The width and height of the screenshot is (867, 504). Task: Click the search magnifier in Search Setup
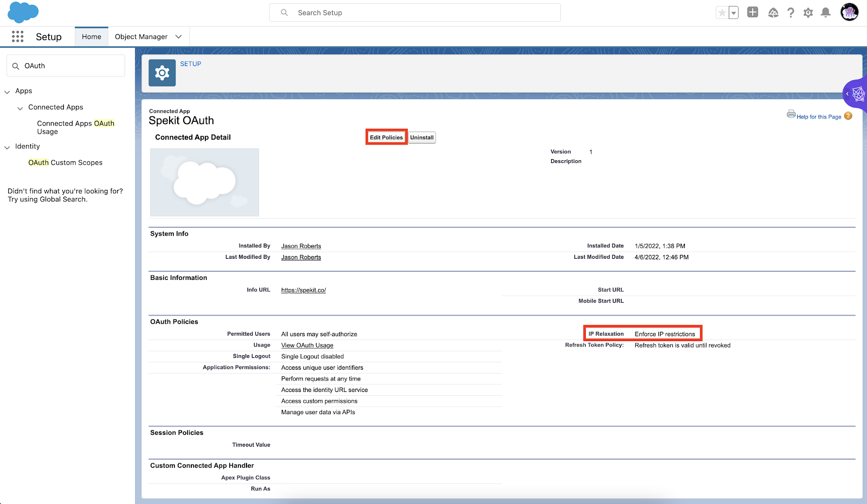284,12
